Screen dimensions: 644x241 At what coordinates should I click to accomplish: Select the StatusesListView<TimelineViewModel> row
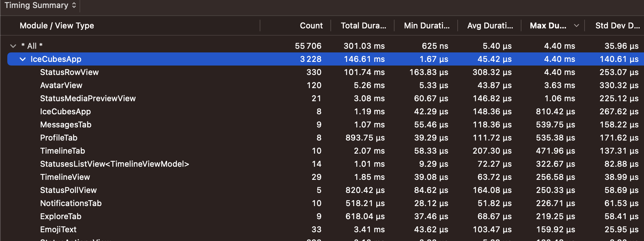325,164
